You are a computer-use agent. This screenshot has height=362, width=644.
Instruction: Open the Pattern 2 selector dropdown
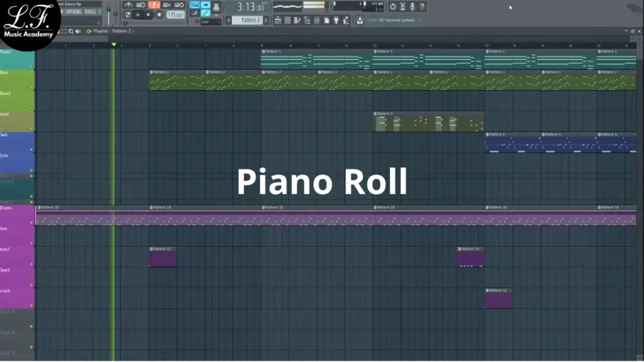click(x=250, y=20)
